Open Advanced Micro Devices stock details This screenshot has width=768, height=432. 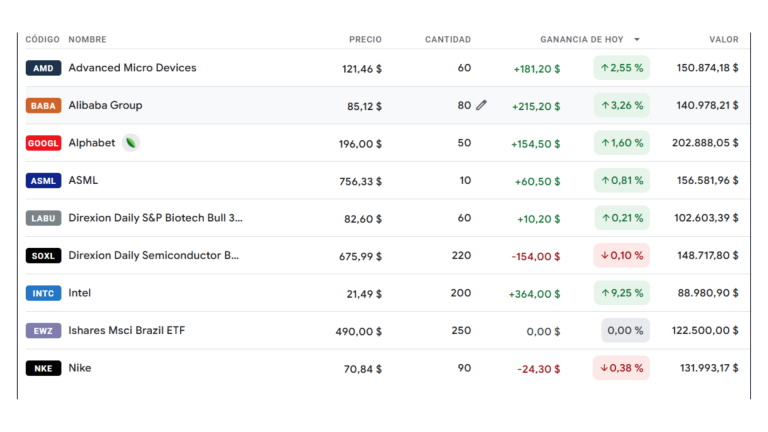pyautogui.click(x=132, y=68)
